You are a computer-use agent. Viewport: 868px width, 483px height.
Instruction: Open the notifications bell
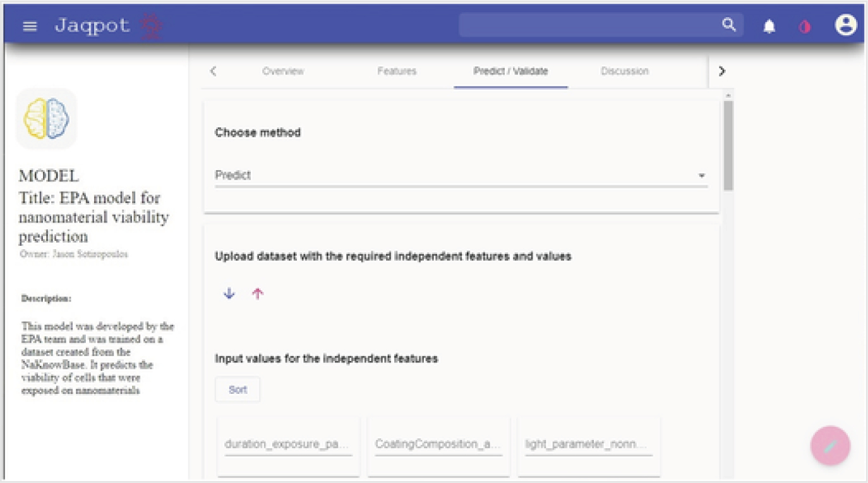coord(769,27)
